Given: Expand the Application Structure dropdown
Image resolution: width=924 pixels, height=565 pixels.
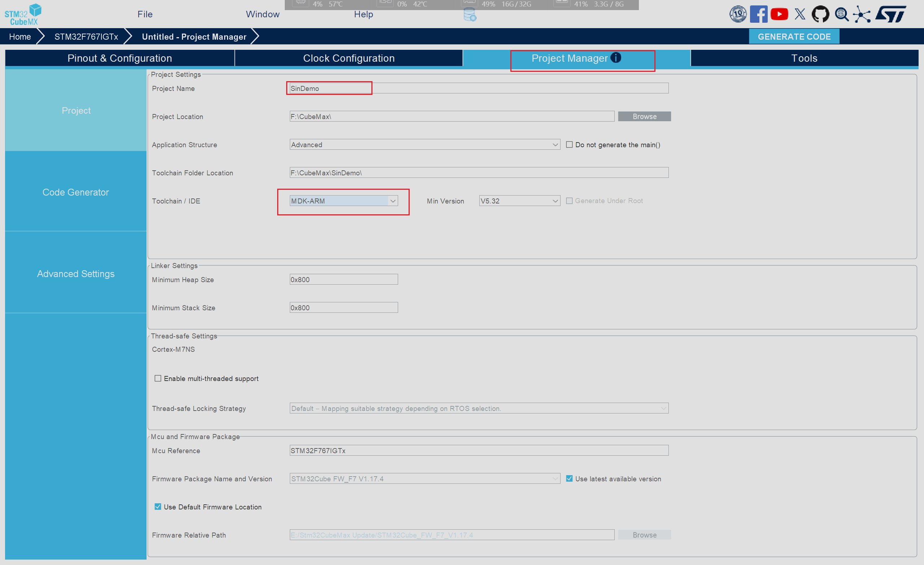Looking at the screenshot, I should [x=555, y=145].
